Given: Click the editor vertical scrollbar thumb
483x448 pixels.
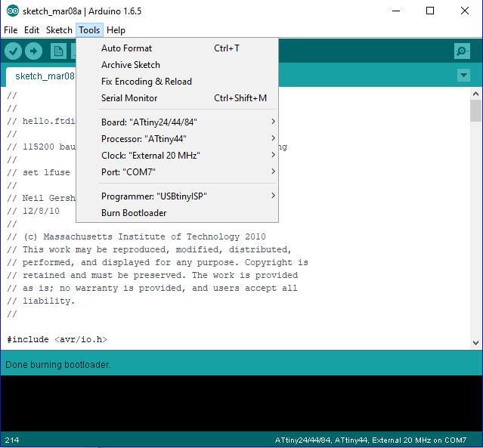Looking at the screenshot, I should point(475,111).
